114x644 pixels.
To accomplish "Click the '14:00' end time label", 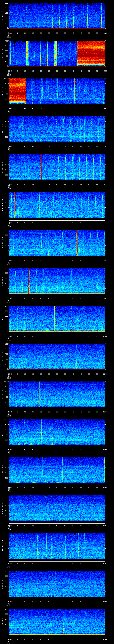I will pyautogui.click(x=105, y=487).
